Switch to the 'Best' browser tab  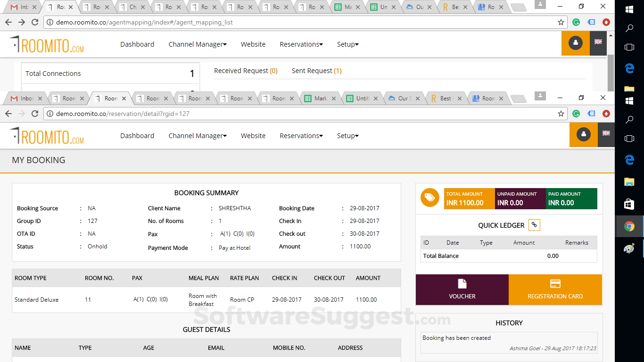pyautogui.click(x=446, y=99)
